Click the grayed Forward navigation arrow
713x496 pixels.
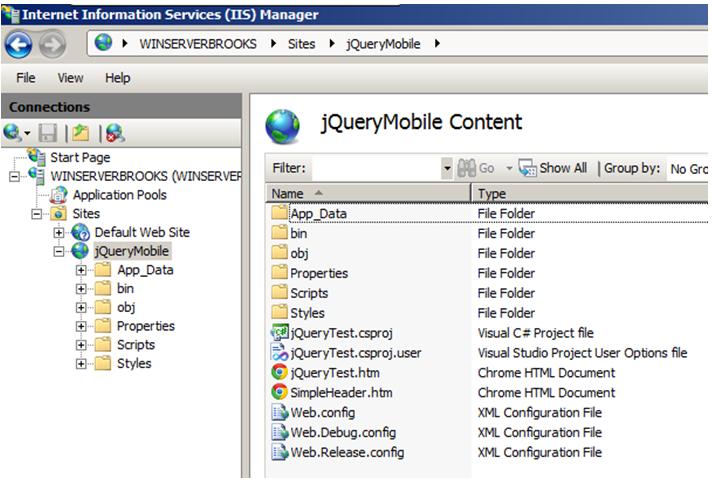tap(52, 45)
